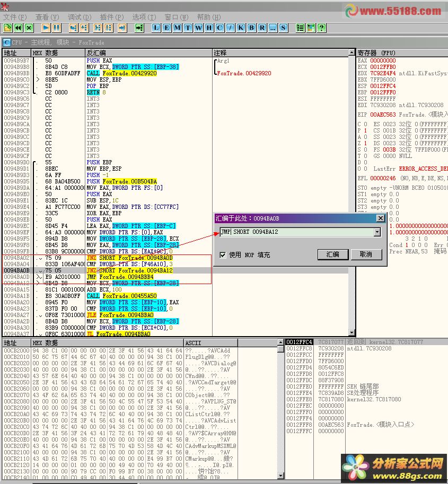The height and width of the screenshot is (484, 448).
Task: Open the Patches window with the / icon
Action: click(230, 28)
